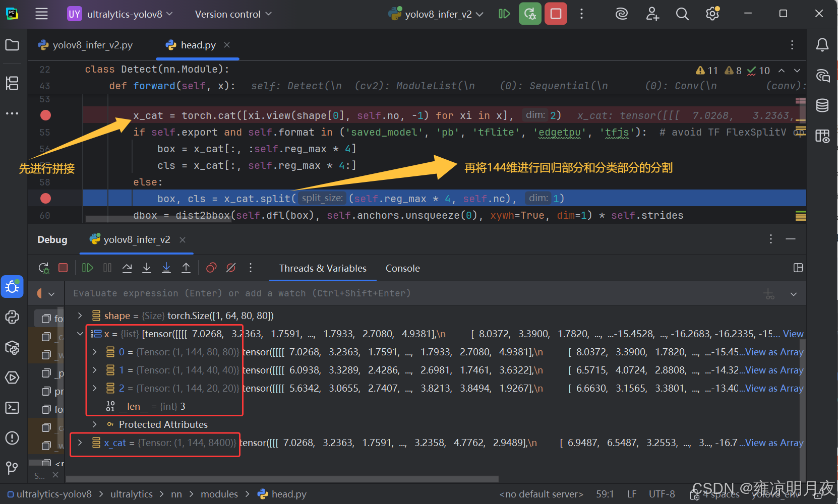Expand tensor element 0 (1, 144, 80, 80)
Image resolution: width=838 pixels, height=504 pixels.
(94, 352)
